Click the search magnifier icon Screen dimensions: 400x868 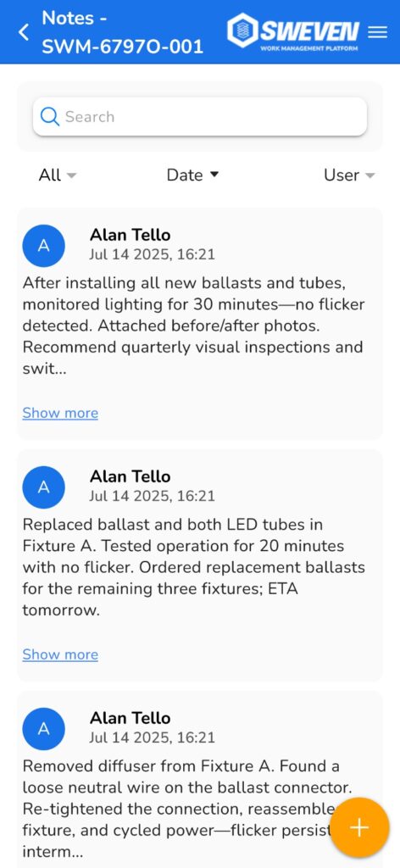(x=50, y=117)
